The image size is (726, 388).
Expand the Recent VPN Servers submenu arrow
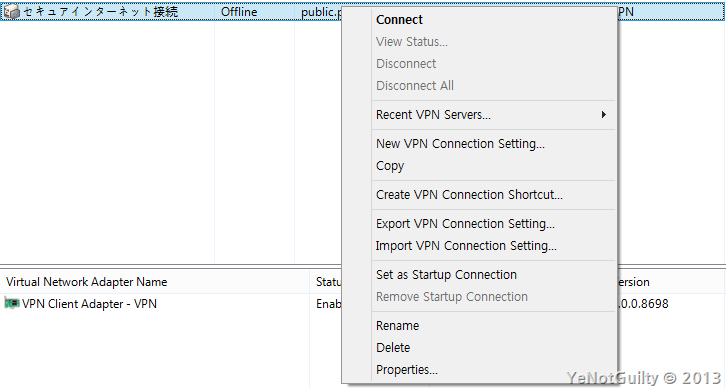[x=603, y=114]
